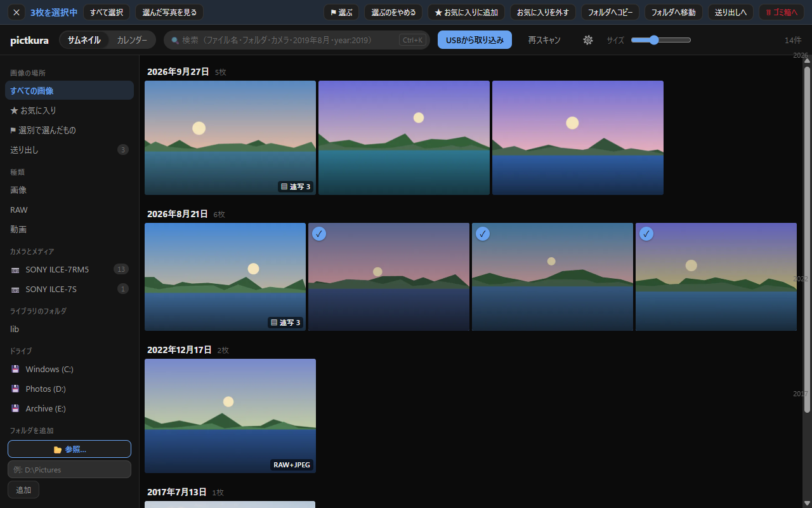Image resolution: width=812 pixels, height=508 pixels.
Task: Click the Photos (D:) drive icon
Action: coord(15,389)
